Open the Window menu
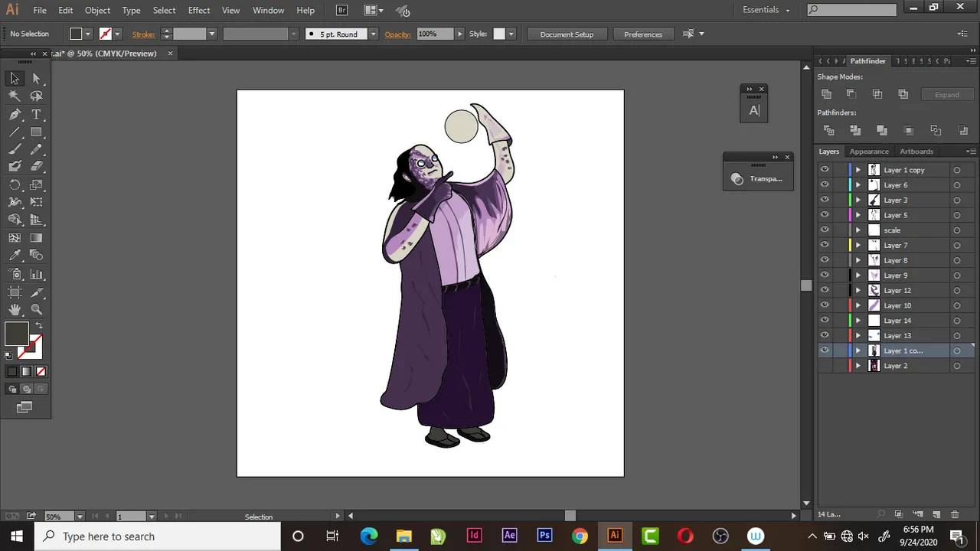This screenshot has height=551, width=980. (269, 10)
